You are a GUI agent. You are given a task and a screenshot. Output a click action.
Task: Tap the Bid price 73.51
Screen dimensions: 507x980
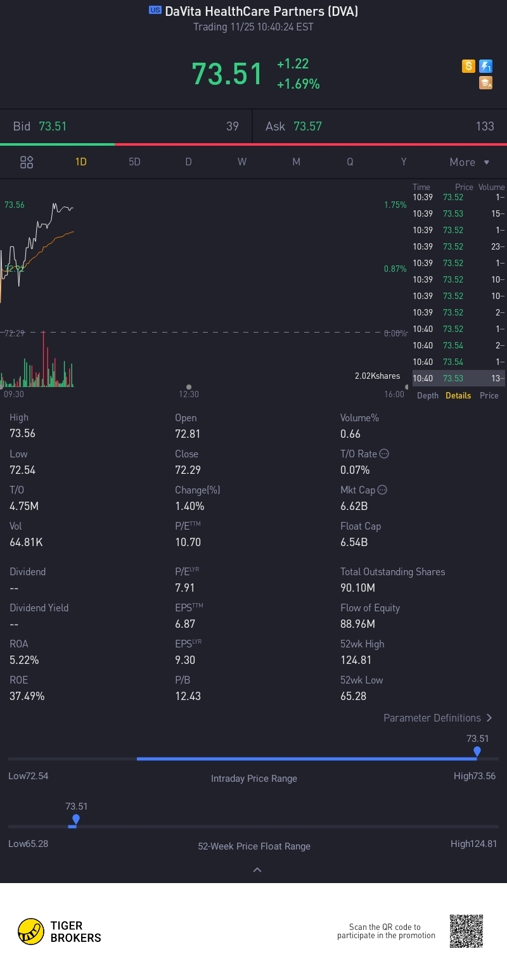53,126
